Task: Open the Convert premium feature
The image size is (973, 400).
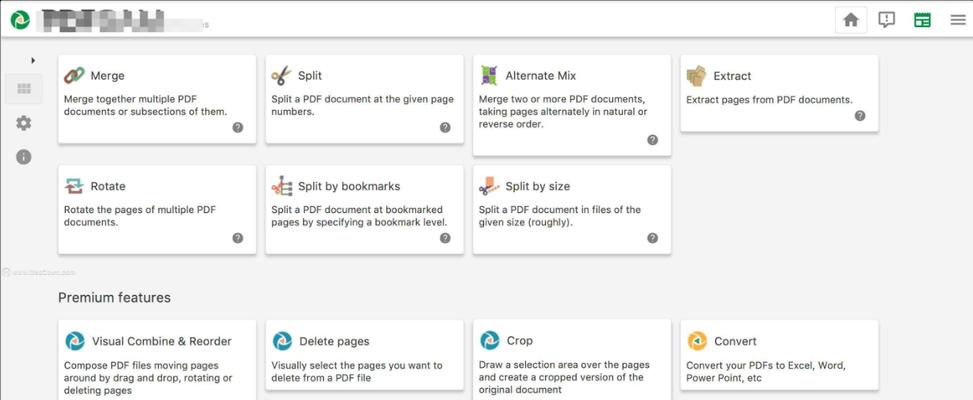Action: (x=779, y=355)
